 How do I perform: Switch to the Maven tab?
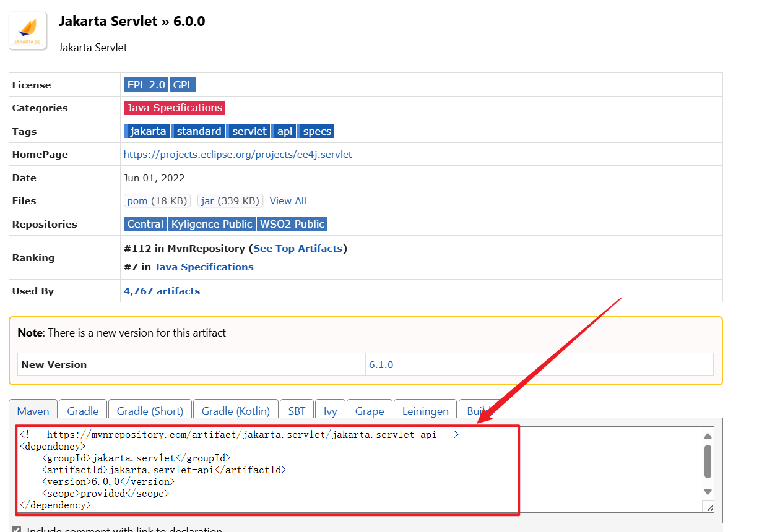33,411
